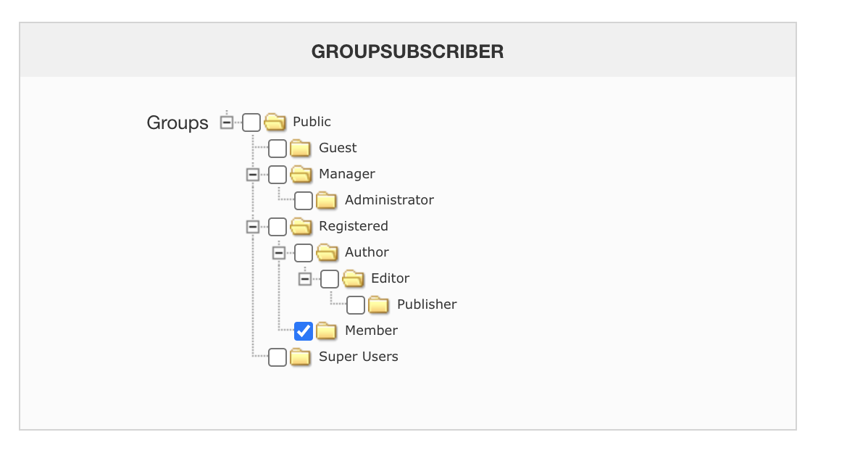This screenshot has width=868, height=461.
Task: Collapse the Public tree node
Action: 227,122
